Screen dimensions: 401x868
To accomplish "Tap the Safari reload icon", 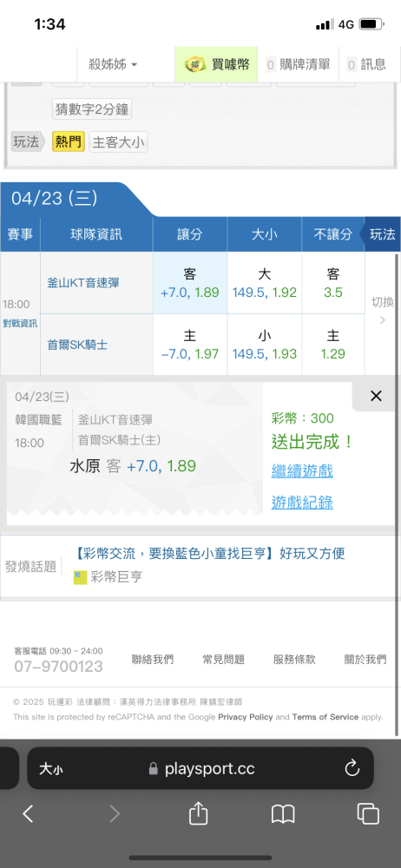I will [352, 768].
